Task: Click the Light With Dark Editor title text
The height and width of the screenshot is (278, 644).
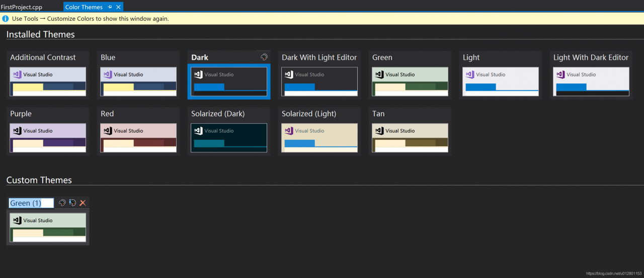Action: pos(591,57)
